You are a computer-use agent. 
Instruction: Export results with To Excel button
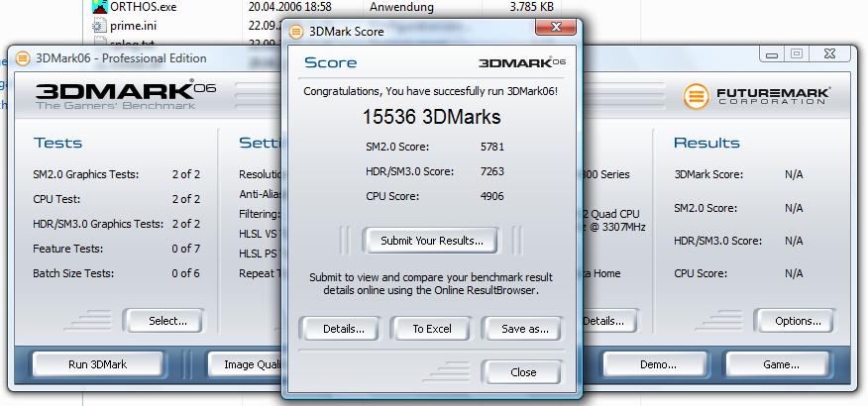tap(431, 329)
